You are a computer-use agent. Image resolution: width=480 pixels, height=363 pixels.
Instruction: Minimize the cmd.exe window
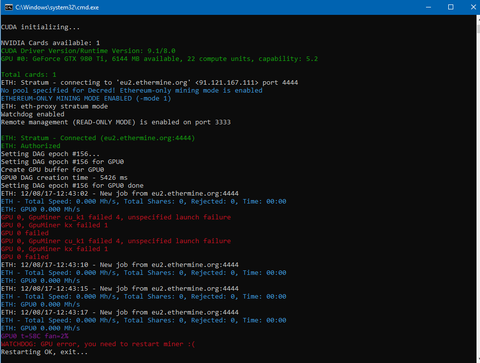[429, 7]
